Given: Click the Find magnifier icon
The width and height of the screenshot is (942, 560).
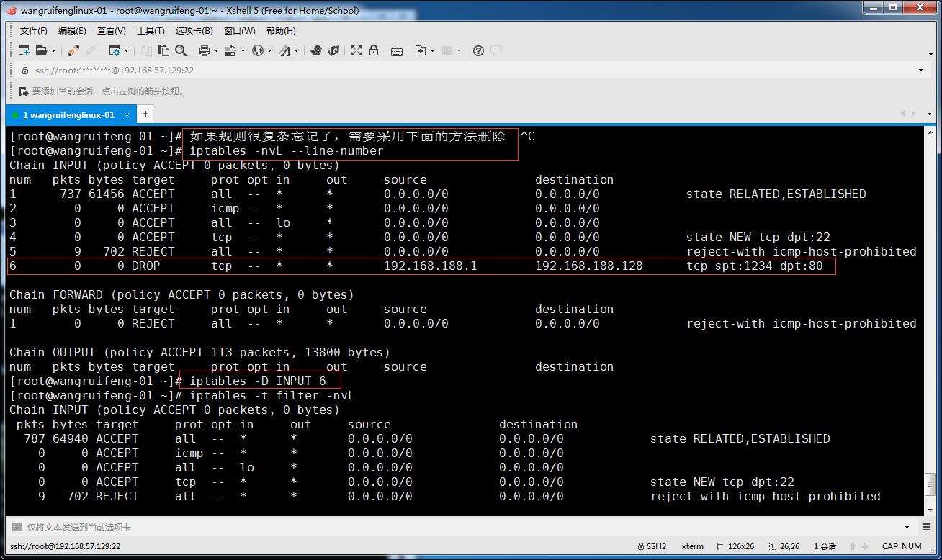Looking at the screenshot, I should 181,50.
